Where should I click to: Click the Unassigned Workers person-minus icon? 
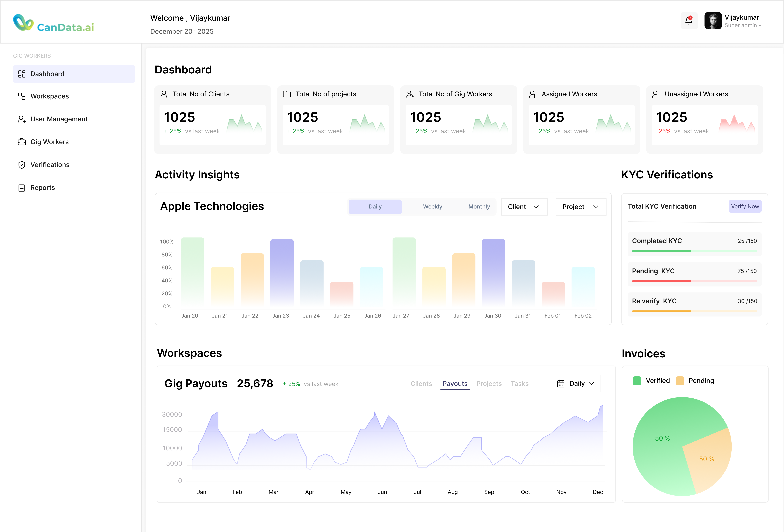coord(656,94)
